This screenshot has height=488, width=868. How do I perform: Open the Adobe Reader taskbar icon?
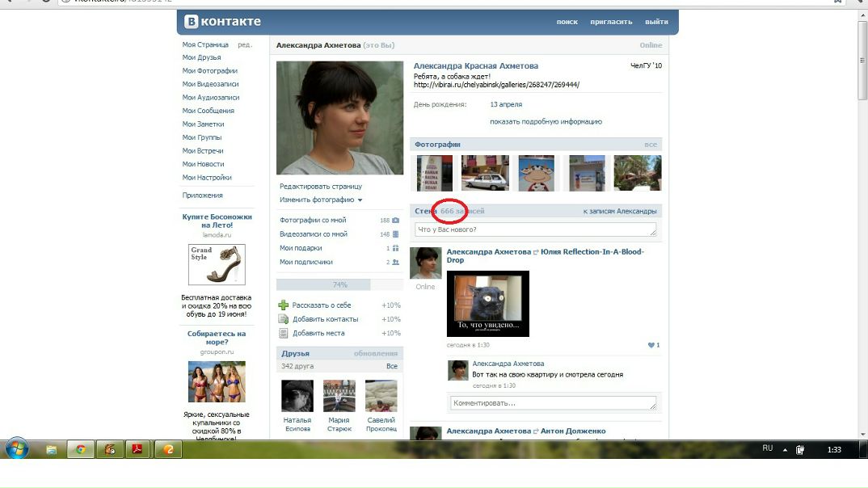pyautogui.click(x=137, y=449)
